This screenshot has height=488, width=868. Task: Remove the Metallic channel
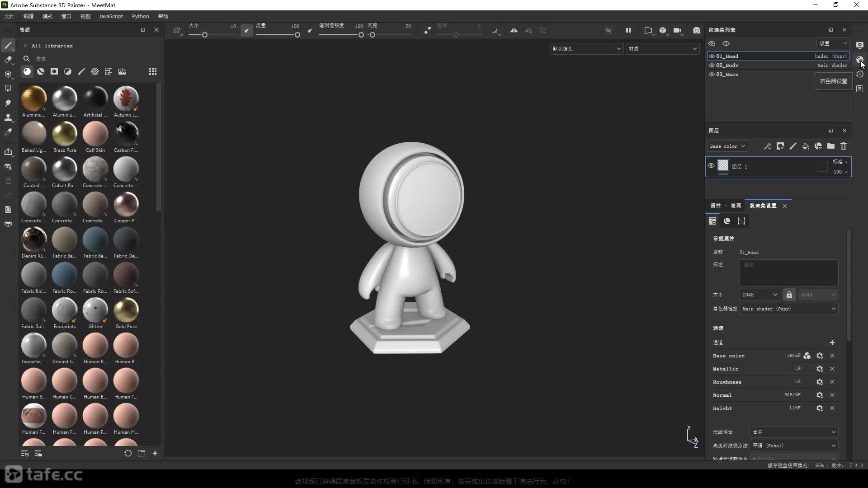pyautogui.click(x=832, y=369)
